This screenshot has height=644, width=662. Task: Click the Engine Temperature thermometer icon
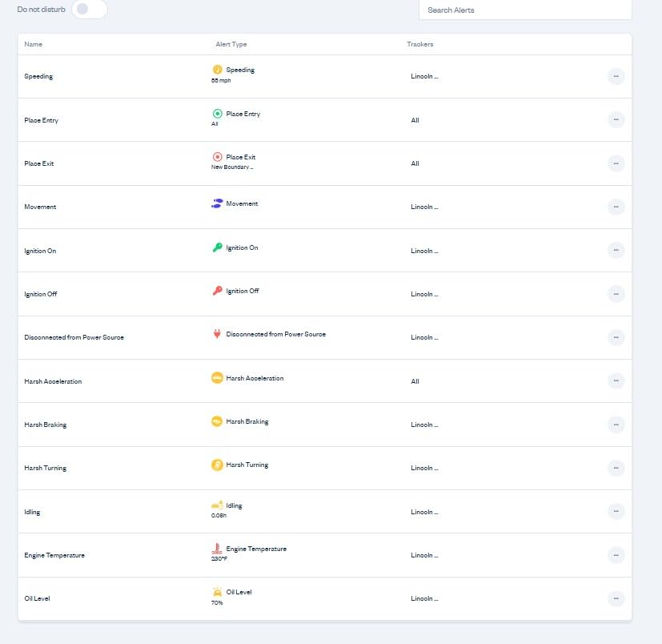coord(217,549)
